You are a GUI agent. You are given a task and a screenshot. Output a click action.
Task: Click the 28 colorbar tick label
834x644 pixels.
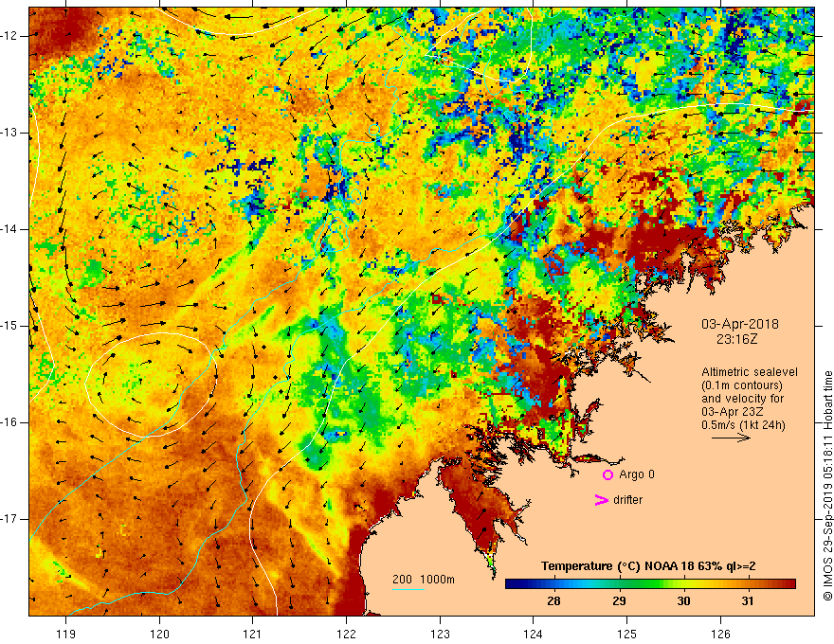(553, 601)
